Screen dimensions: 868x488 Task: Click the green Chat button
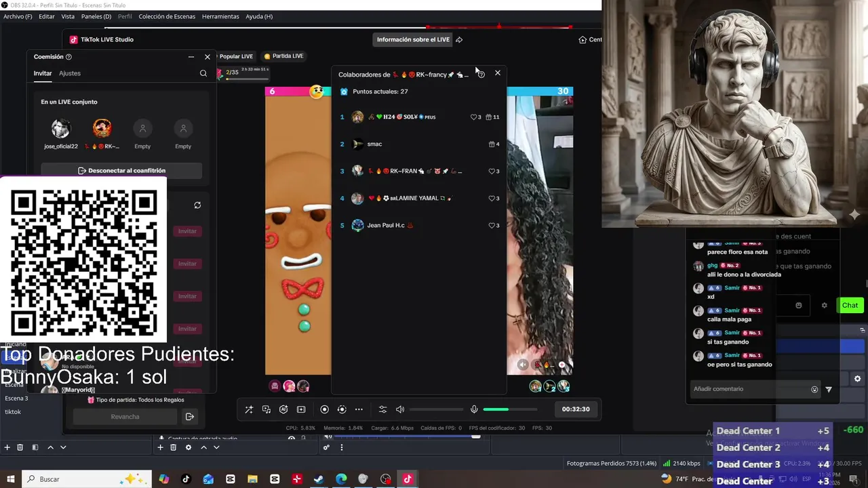850,306
